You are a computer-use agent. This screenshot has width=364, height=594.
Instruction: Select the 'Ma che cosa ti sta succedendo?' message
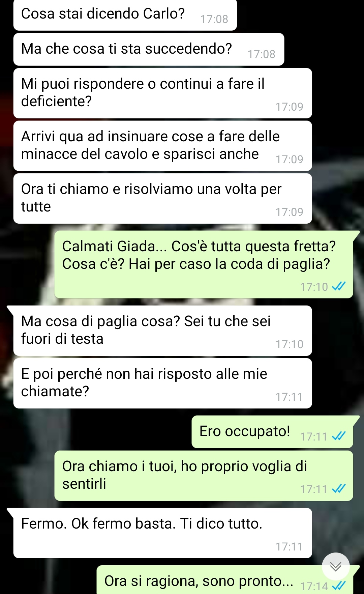(149, 49)
